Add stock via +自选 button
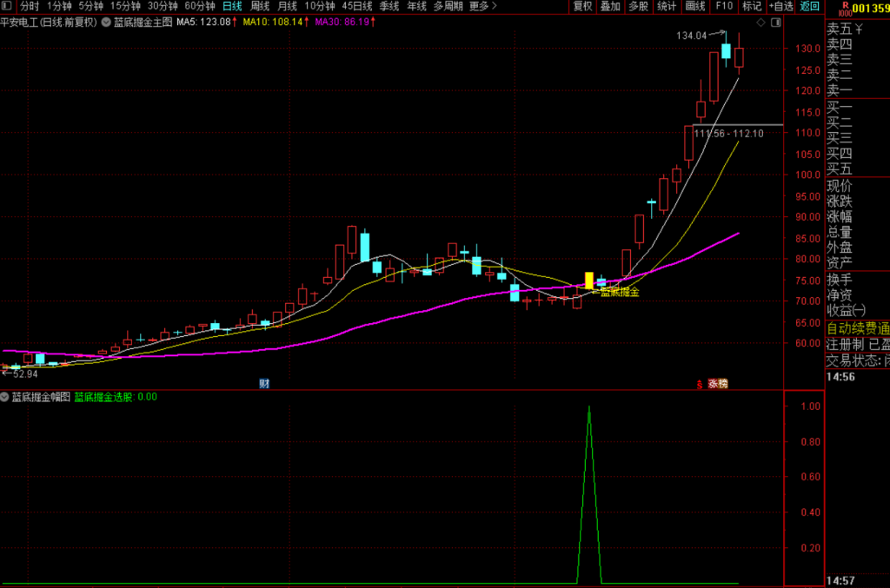Screen dimensions: 890x588 tap(781, 6)
